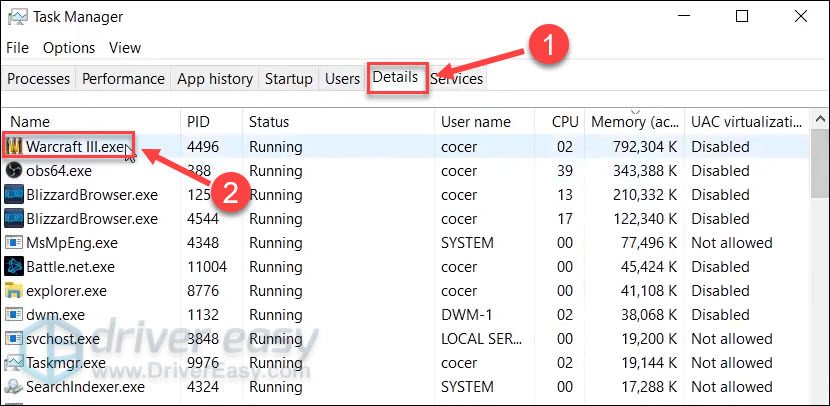
Task: Click the PID value 9976
Action: (x=203, y=363)
